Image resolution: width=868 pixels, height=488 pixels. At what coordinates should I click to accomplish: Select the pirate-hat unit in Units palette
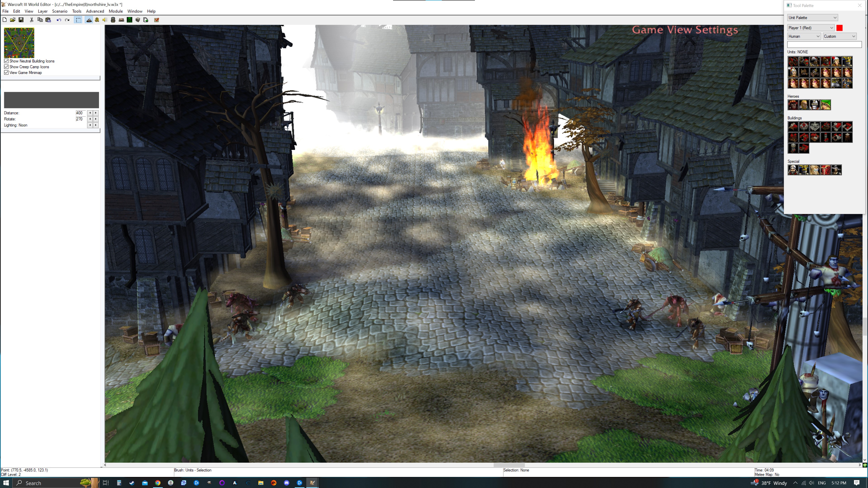tap(815, 61)
